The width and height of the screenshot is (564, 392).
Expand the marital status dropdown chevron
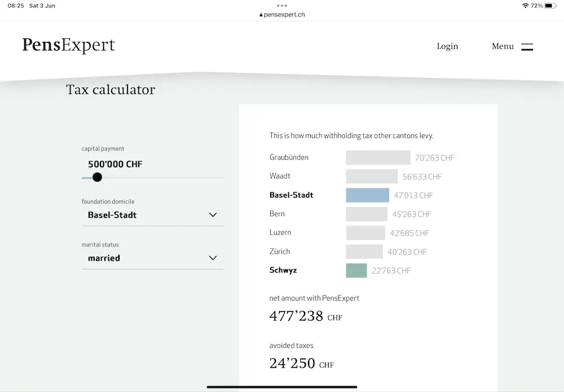(213, 258)
